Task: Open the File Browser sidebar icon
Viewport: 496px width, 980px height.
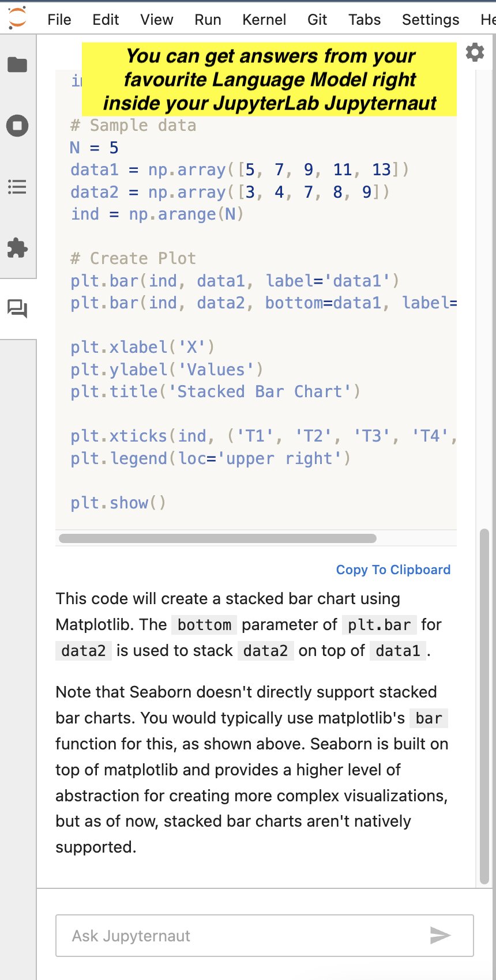Action: pos(17,65)
